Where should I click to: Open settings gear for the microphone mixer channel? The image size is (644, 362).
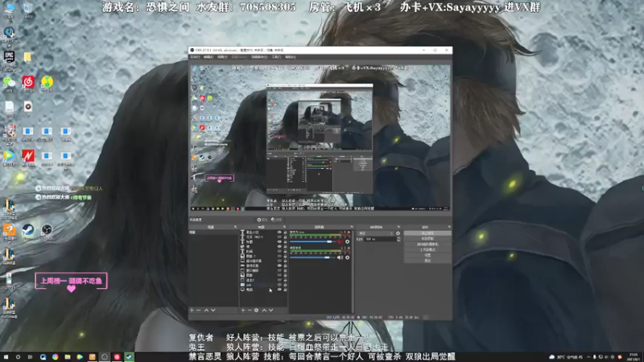point(348,242)
